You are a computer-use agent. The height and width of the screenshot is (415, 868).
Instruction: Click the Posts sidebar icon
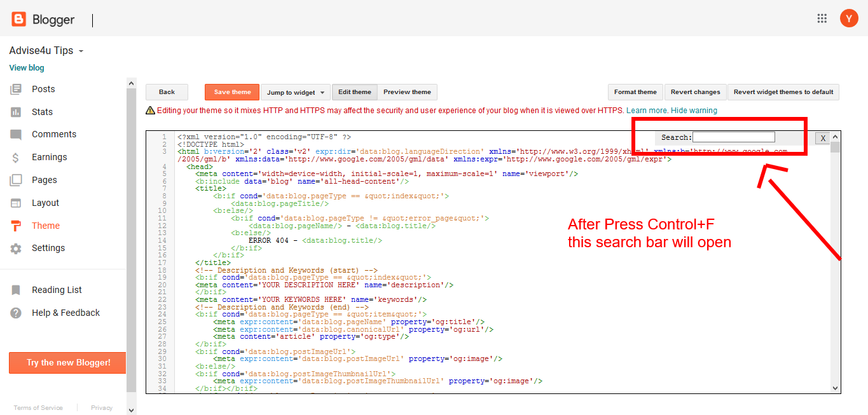(x=16, y=89)
